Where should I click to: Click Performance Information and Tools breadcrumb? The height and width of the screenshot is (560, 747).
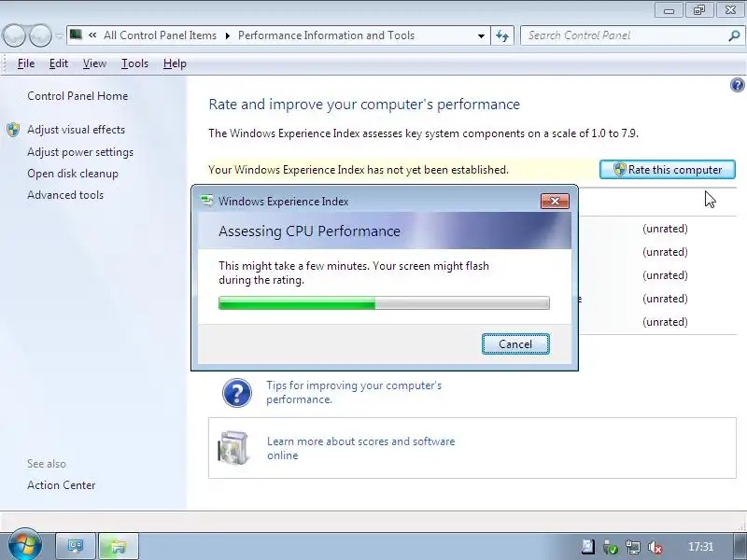click(326, 35)
